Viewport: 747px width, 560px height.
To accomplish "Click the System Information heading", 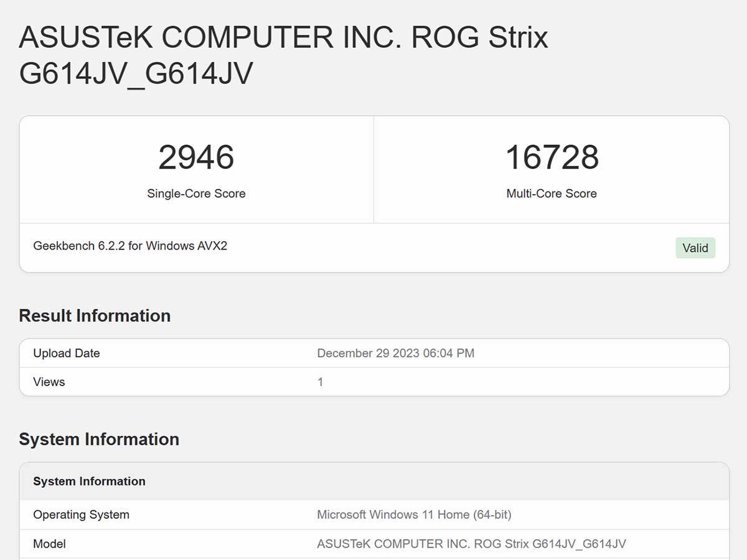I will [x=99, y=439].
